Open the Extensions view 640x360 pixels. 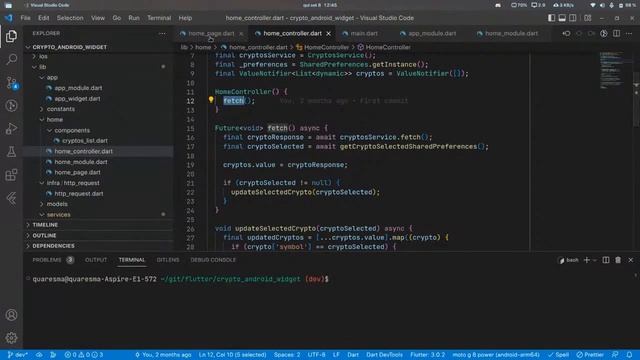tap(11, 175)
